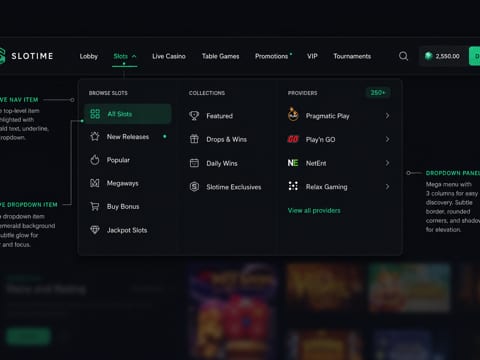Click the Megaways icon
The width and height of the screenshot is (480, 360).
click(95, 183)
